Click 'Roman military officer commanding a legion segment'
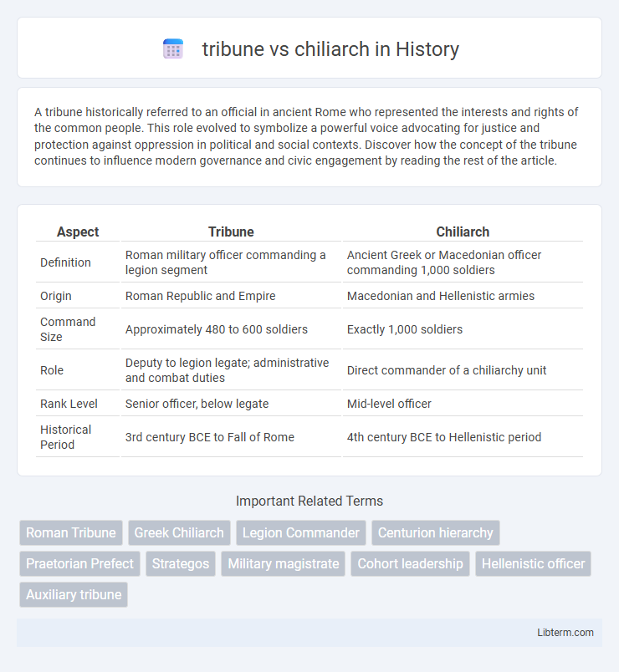Image resolution: width=619 pixels, height=672 pixels. (x=226, y=262)
